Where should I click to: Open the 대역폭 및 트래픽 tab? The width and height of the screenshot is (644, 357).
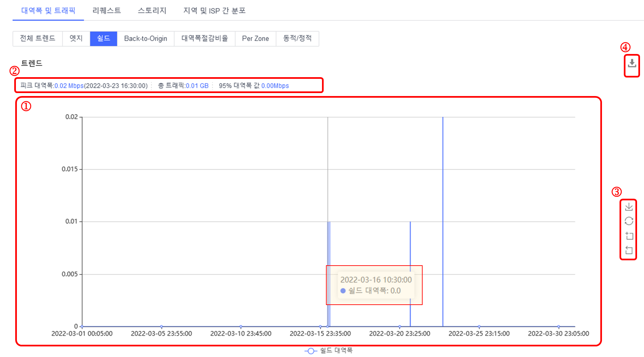[x=48, y=11]
